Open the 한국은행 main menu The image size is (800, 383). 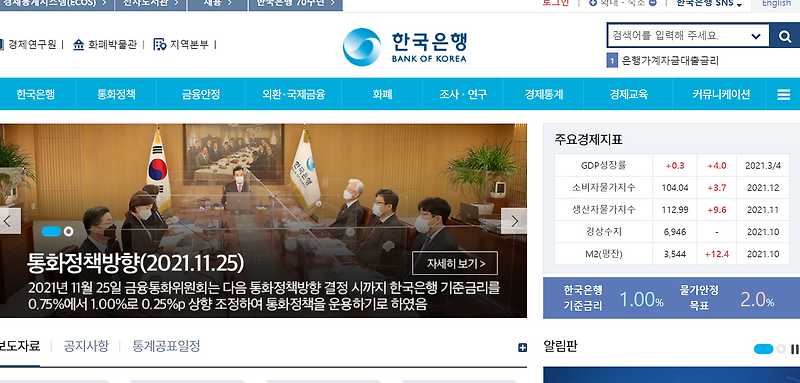pos(35,94)
